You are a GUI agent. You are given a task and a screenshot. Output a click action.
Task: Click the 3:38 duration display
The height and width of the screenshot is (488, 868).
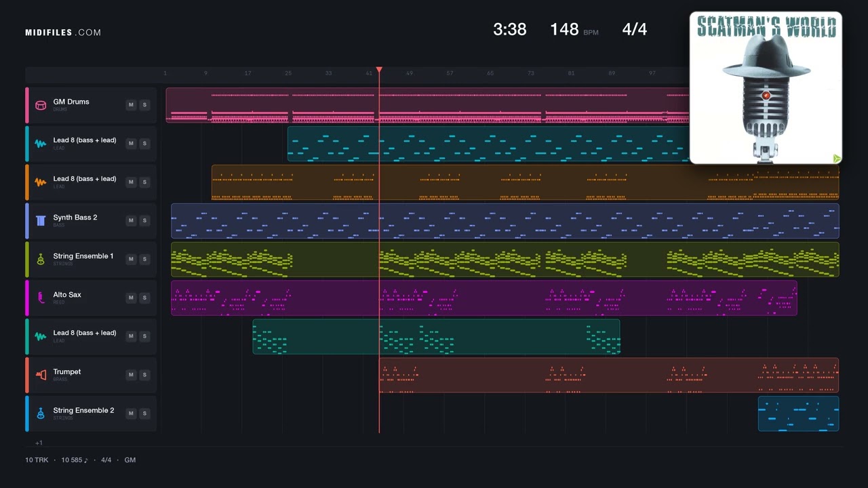point(510,29)
